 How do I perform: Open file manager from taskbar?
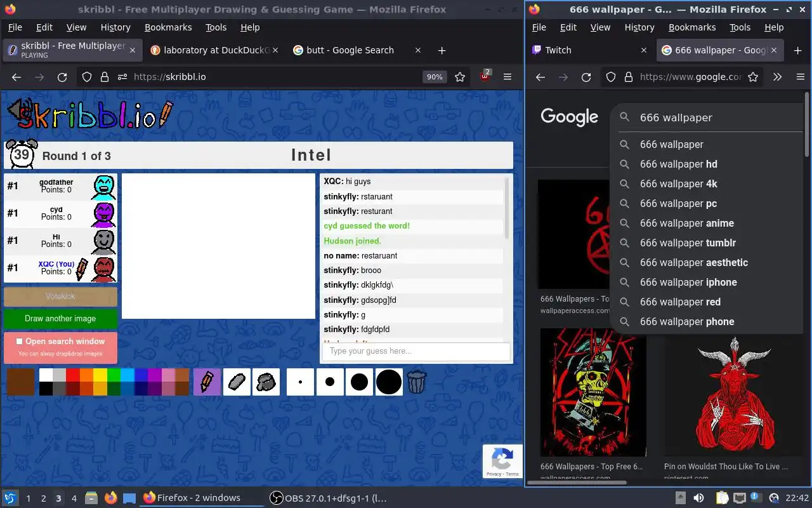[x=91, y=498]
